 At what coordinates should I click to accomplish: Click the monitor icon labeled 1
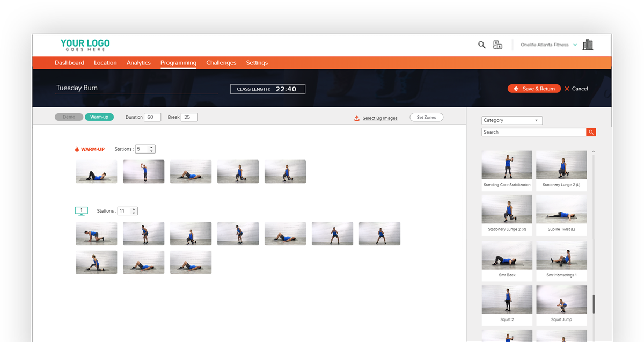81,211
